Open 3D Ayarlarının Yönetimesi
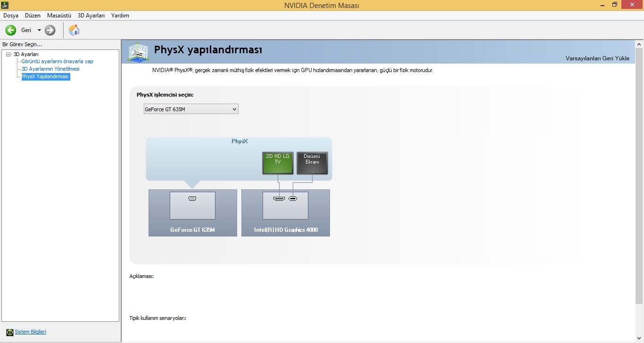The image size is (644, 343). (50, 69)
